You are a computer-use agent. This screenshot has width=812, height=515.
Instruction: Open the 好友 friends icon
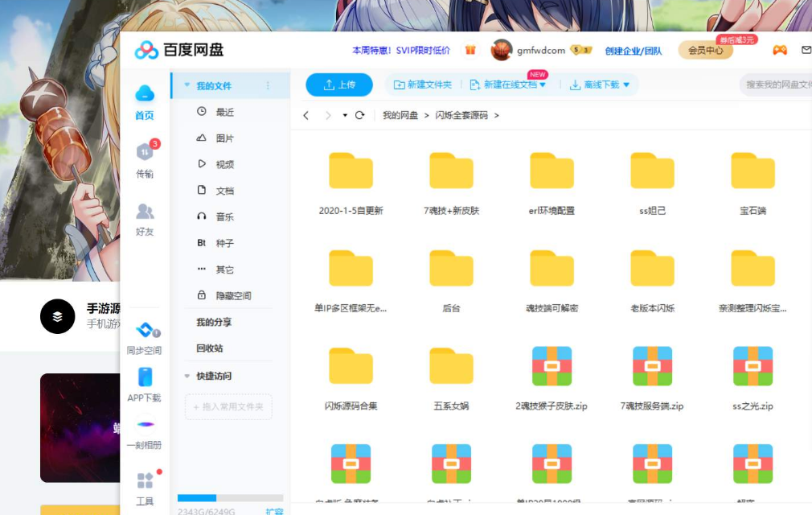tap(145, 212)
